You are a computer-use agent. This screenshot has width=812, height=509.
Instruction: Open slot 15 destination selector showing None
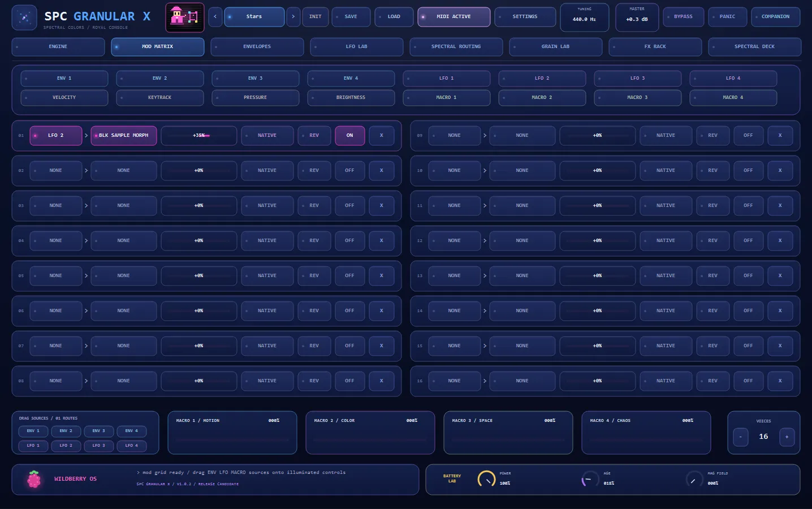click(522, 346)
